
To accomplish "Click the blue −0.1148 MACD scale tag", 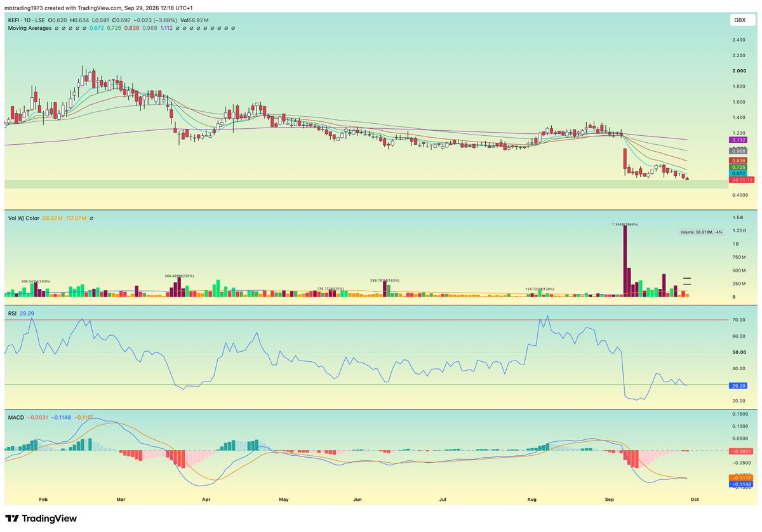I will pyautogui.click(x=740, y=484).
